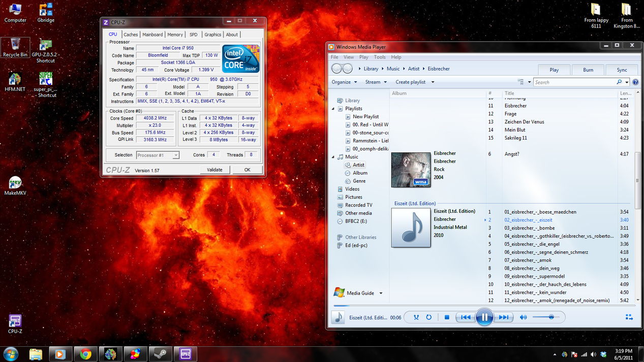The image size is (644, 362).
Task: Toggle shuffle in Windows Media Player
Action: [416, 317]
